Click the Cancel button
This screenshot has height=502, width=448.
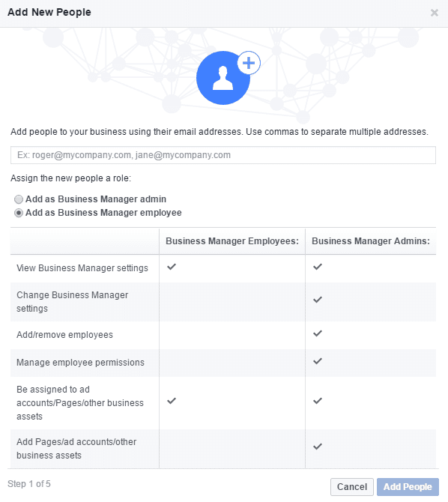tap(352, 487)
